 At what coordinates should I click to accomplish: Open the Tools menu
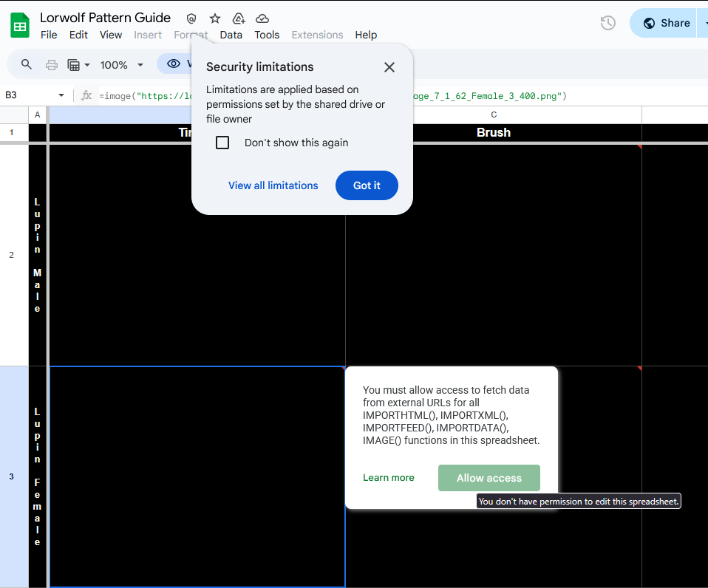[x=267, y=35]
